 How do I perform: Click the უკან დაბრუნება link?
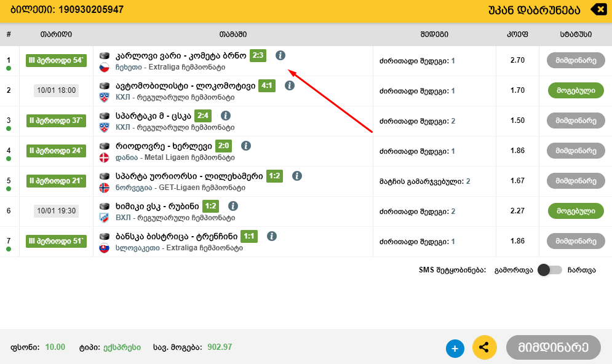(x=534, y=10)
